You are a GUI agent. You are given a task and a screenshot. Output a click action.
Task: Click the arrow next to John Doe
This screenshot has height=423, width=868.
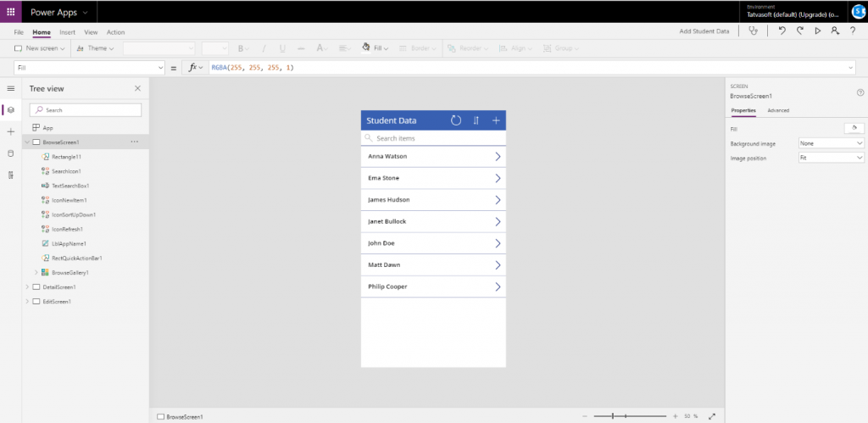pos(498,243)
